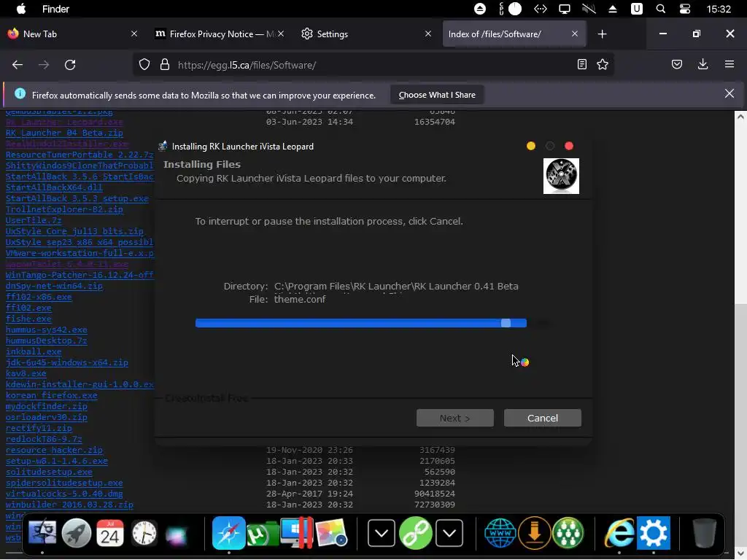Click the CPU usage indicator in menu bar
Viewport: 747px width, 560px height.
tap(510, 9)
